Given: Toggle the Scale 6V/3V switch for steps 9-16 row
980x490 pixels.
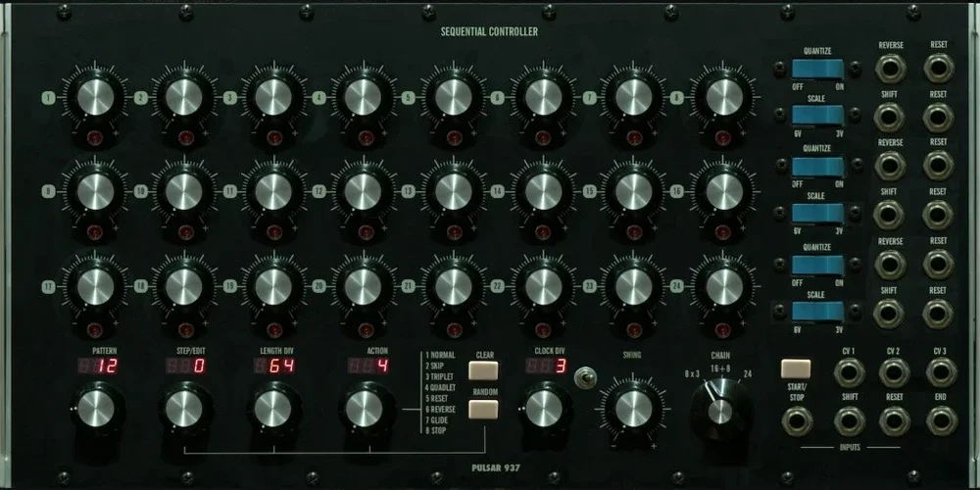Looking at the screenshot, I should click(x=817, y=213).
